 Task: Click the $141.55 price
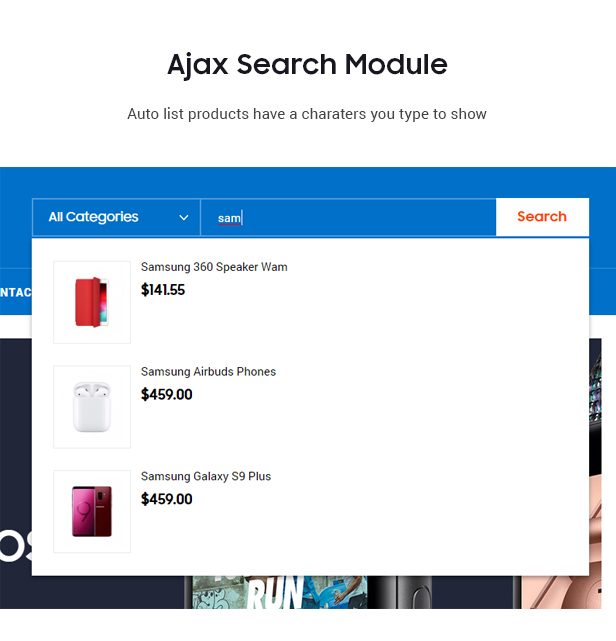click(163, 290)
